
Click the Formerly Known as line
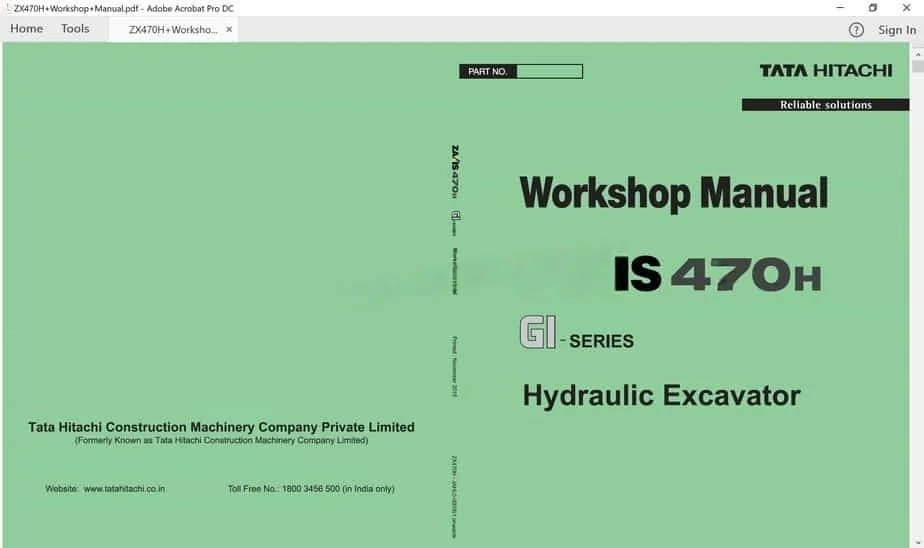click(222, 441)
